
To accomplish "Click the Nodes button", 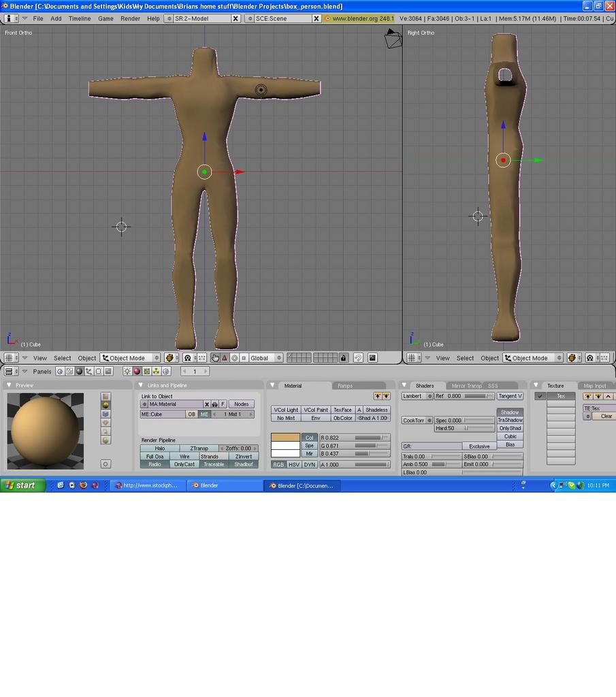I will point(242,404).
